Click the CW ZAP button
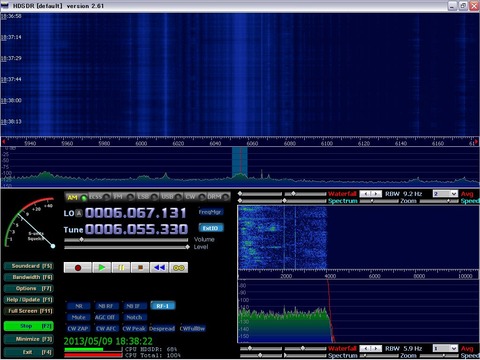The width and height of the screenshot is (480, 360). click(78, 329)
